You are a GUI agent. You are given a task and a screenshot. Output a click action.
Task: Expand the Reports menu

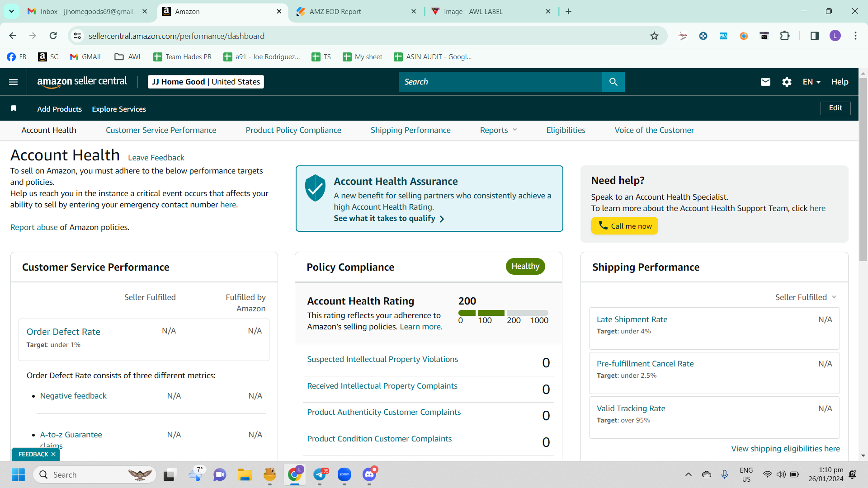tap(498, 130)
